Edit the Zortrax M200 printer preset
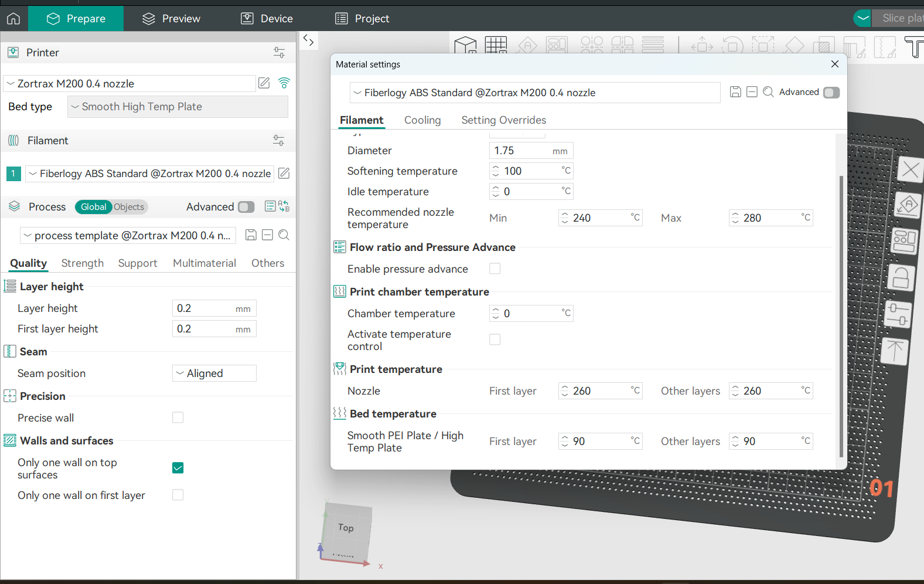Image resolution: width=924 pixels, height=584 pixels. [x=264, y=83]
